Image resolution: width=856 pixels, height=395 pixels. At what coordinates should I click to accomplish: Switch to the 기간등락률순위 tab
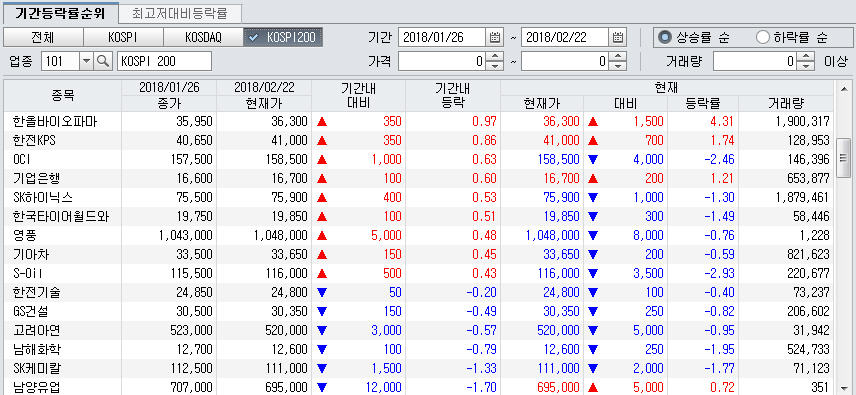pos(60,13)
